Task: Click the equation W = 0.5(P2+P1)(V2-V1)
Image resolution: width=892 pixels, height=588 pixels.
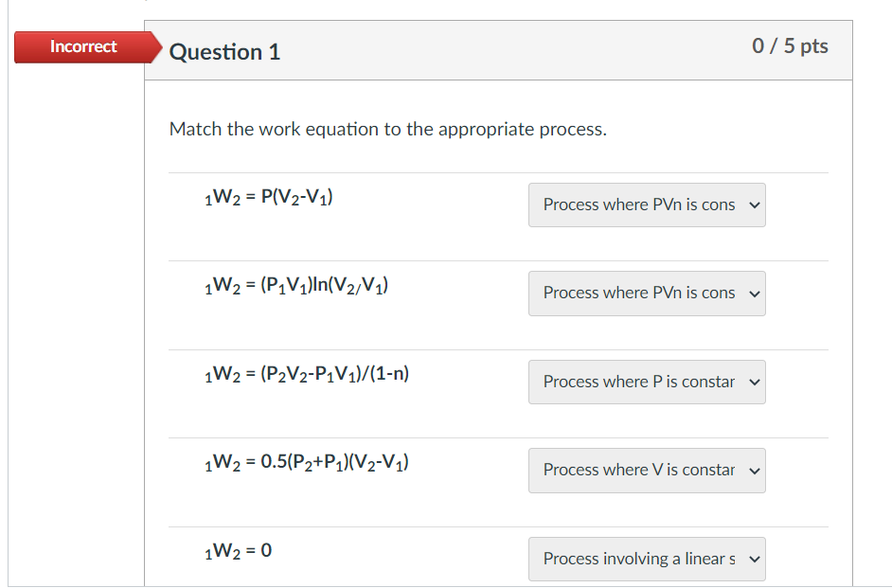Action: (307, 463)
